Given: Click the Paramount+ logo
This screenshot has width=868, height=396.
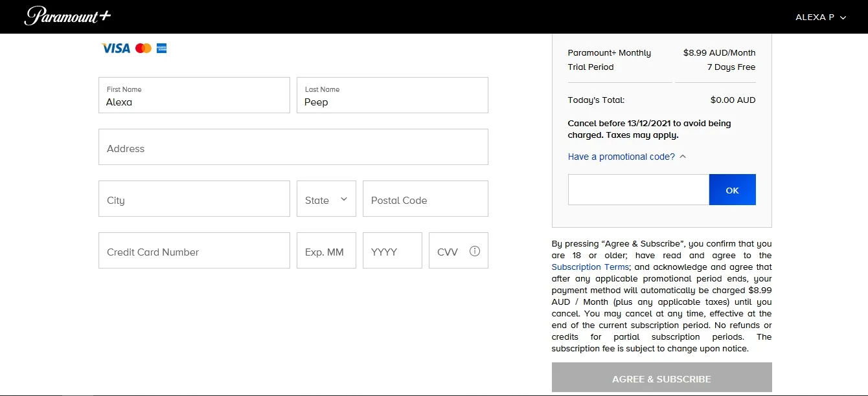Looking at the screenshot, I should click(x=67, y=16).
